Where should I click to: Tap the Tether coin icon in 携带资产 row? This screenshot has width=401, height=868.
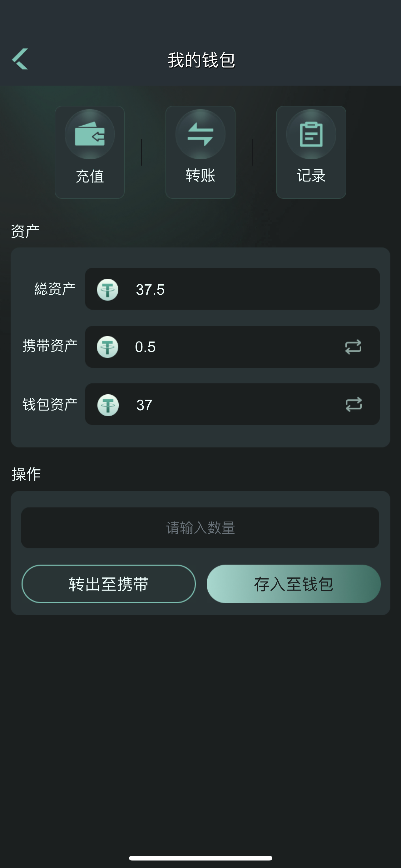point(108,347)
